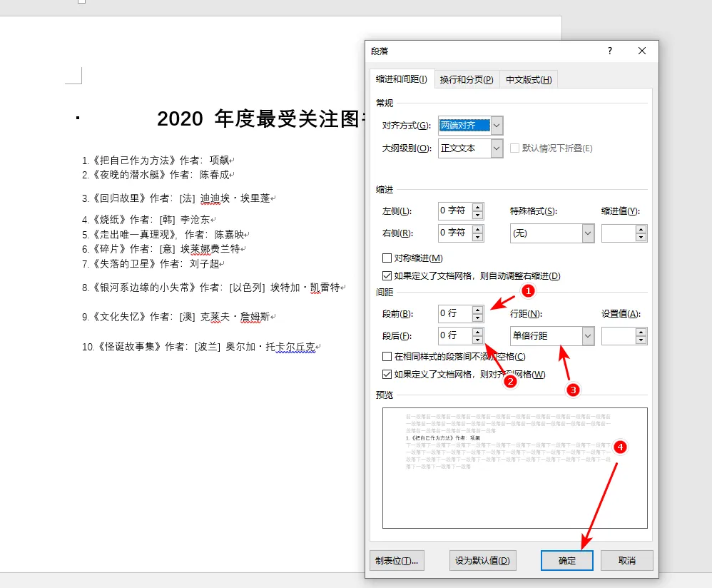The width and height of the screenshot is (712, 588).
Task: Switch to 换行和分页 tab
Action: pos(467,79)
